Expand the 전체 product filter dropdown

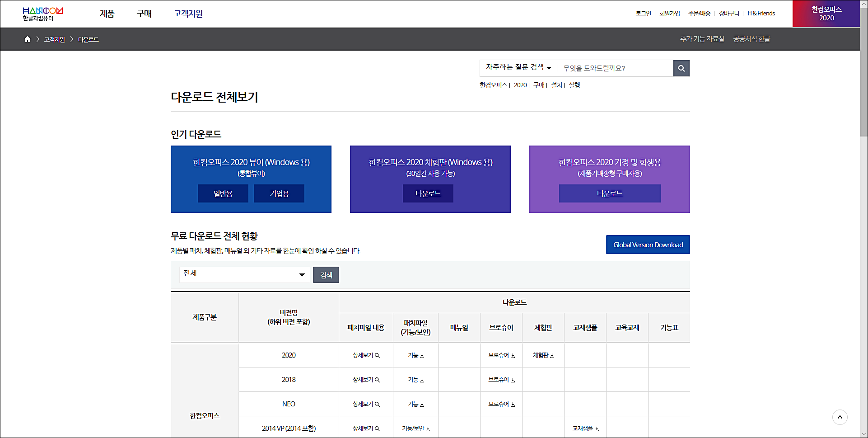tap(244, 275)
